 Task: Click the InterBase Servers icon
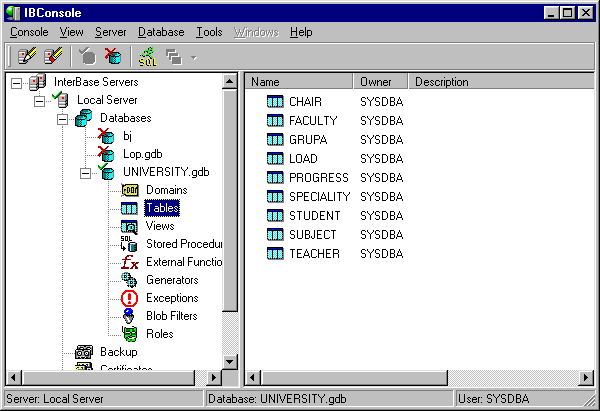(x=38, y=82)
